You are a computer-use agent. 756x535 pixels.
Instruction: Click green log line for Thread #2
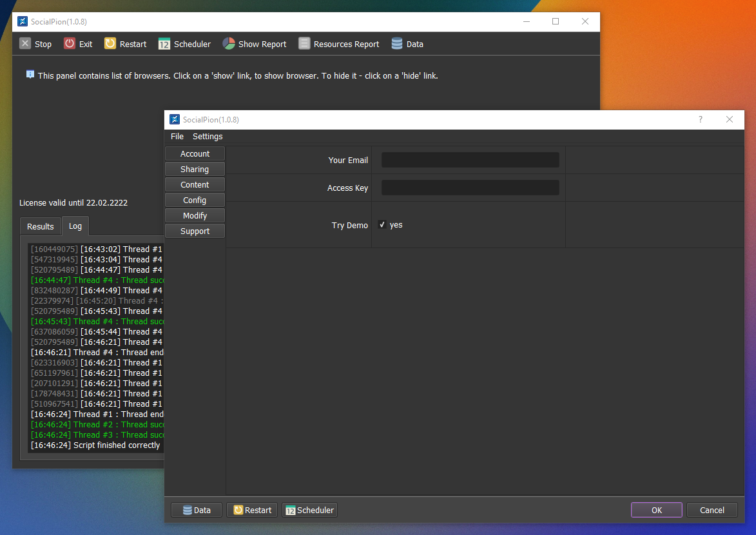[97, 425]
